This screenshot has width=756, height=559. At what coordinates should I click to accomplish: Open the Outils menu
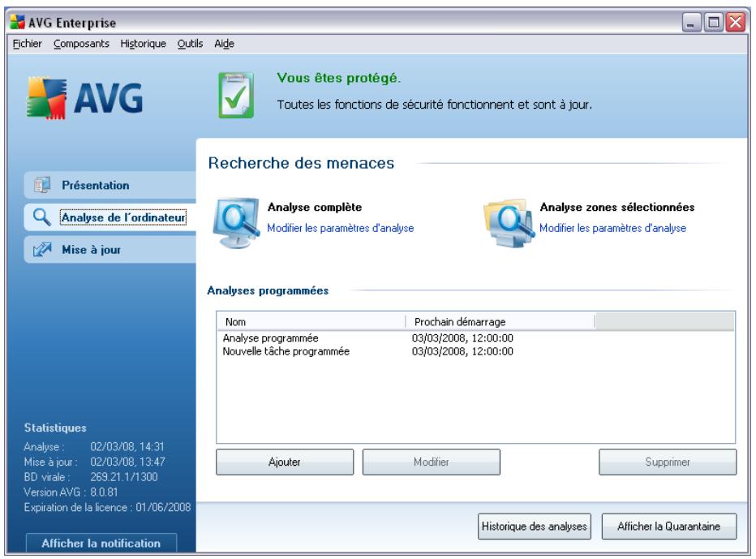(190, 44)
